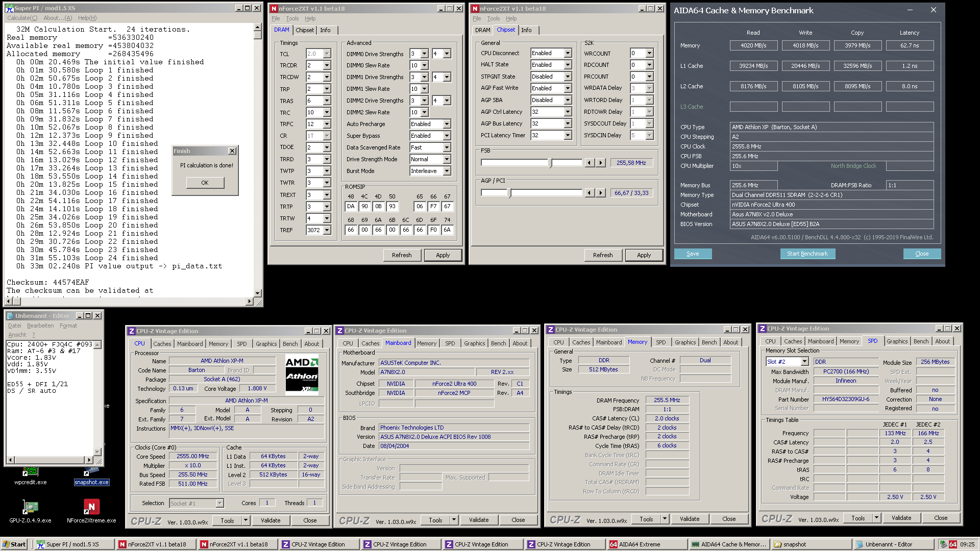
Task: Open Auto Precharge dropdown
Action: 447,124
